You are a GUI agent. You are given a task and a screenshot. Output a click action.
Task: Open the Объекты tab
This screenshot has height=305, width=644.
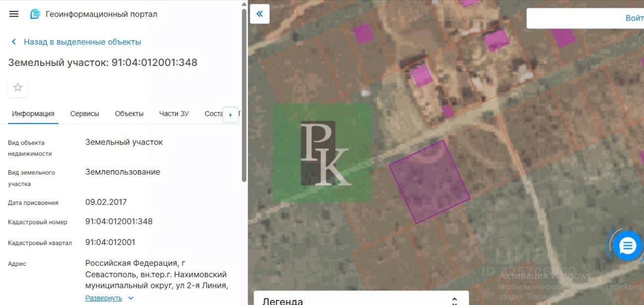tap(129, 114)
